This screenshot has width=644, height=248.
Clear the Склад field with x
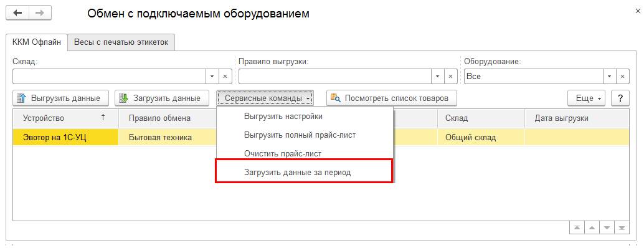[x=225, y=77]
